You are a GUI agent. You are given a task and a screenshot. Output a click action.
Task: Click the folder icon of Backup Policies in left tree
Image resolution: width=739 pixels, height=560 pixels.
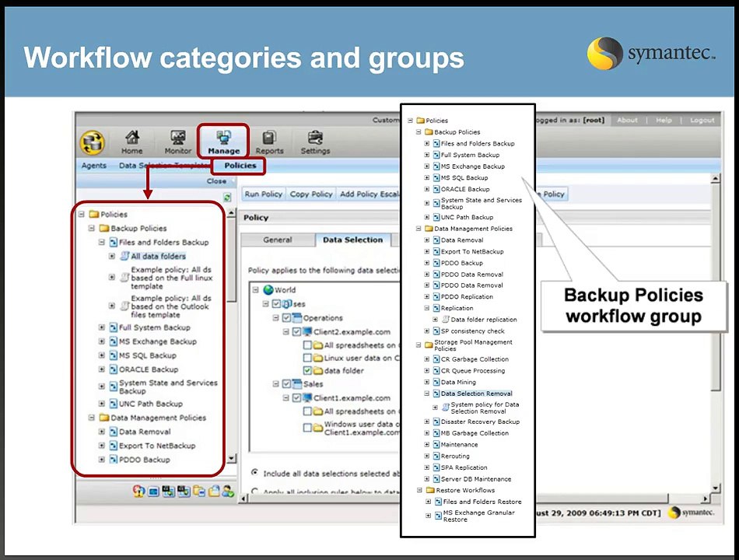[x=104, y=228]
